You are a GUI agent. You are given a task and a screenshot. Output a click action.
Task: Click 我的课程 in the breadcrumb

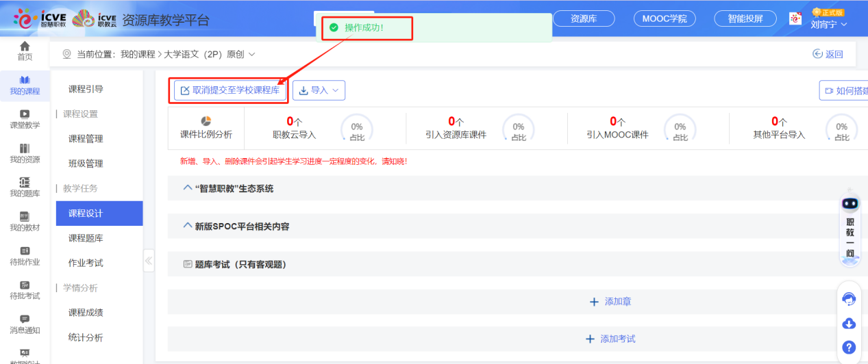click(138, 54)
